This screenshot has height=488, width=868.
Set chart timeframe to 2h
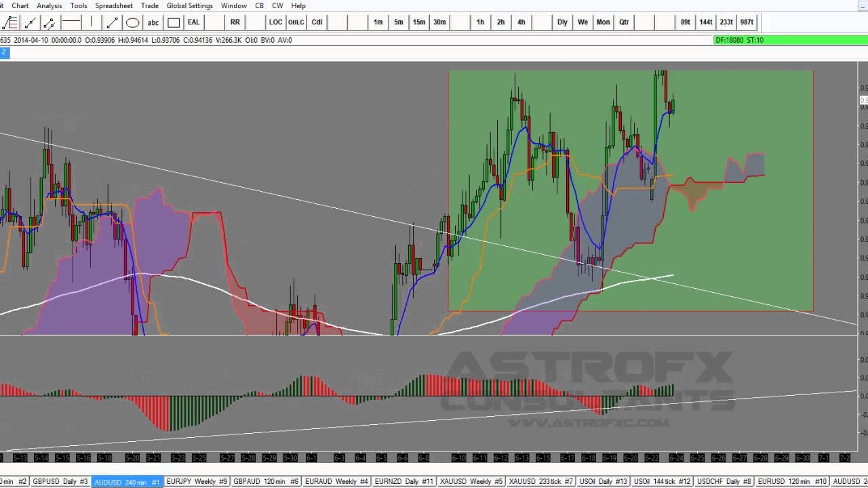pos(500,22)
